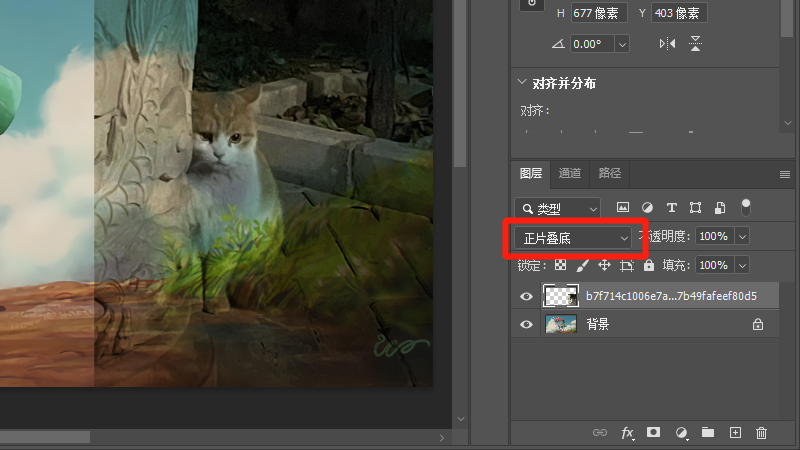Screen dimensions: 800x450
Task: Click the lock all button
Action: [x=649, y=266]
